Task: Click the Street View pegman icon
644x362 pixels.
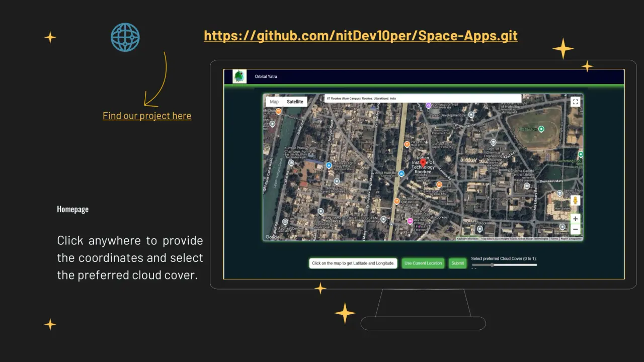Action: pyautogui.click(x=576, y=201)
